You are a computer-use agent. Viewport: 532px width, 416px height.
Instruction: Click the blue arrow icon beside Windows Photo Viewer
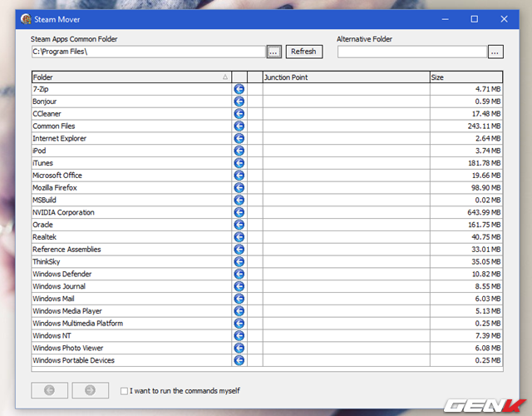(x=239, y=348)
